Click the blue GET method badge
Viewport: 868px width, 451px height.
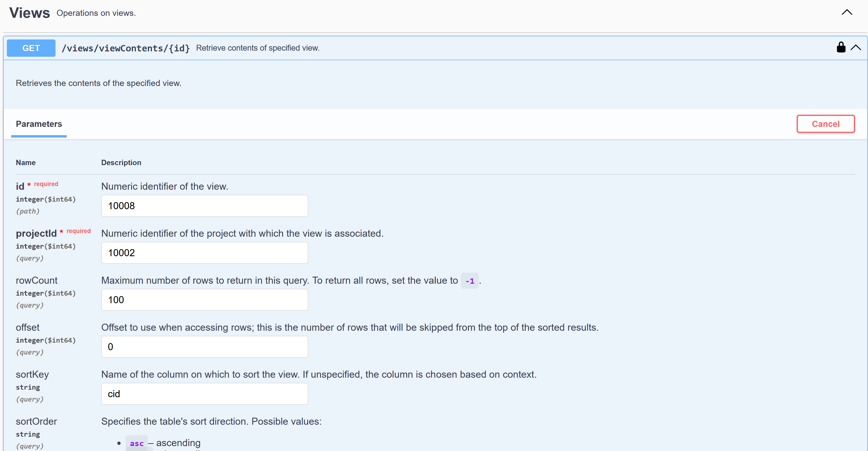[31, 48]
